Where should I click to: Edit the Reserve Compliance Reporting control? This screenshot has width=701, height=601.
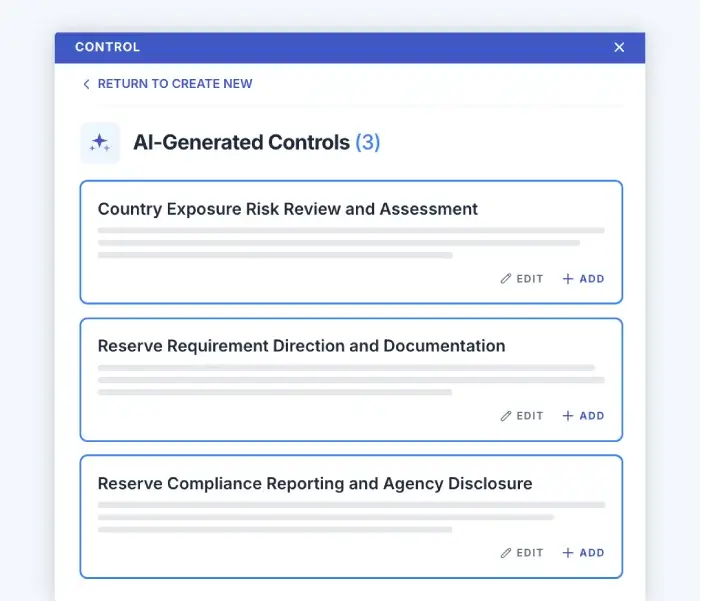[522, 553]
